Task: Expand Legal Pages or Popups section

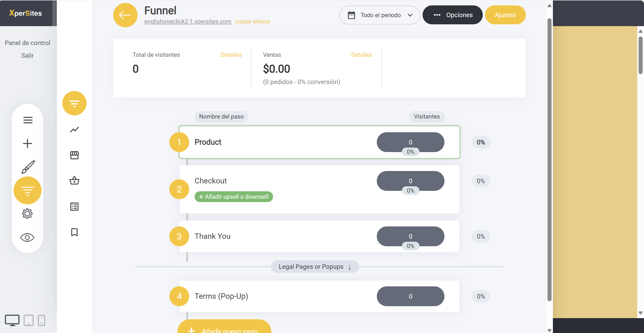Action: coord(315,267)
